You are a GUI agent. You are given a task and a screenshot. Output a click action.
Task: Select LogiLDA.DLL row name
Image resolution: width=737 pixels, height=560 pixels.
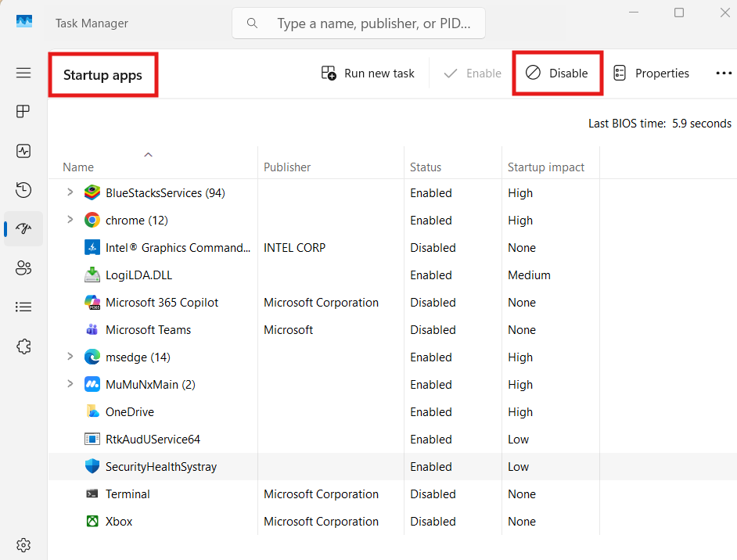(138, 275)
